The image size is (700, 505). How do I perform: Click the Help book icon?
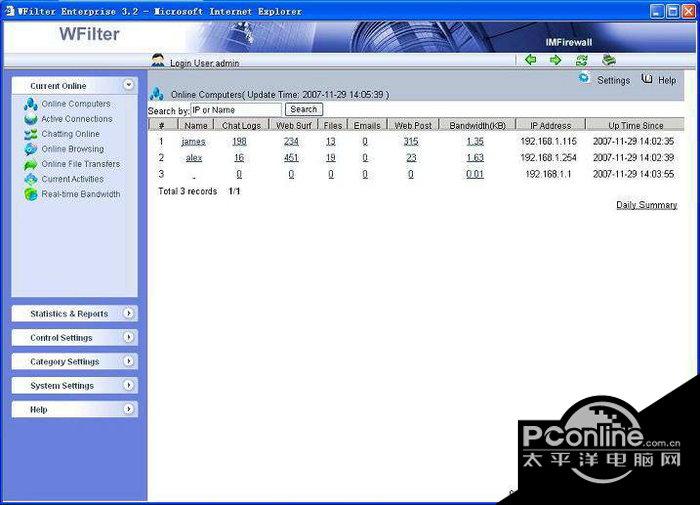(646, 79)
